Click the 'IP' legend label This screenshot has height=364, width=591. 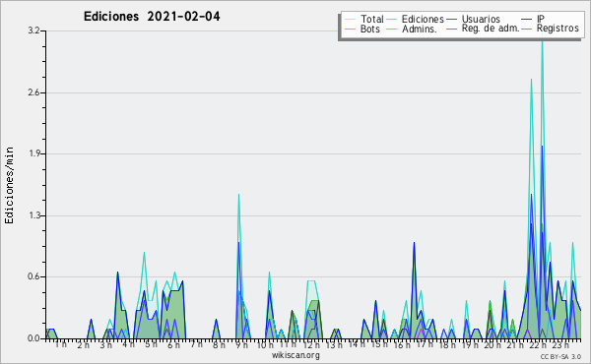tap(541, 19)
